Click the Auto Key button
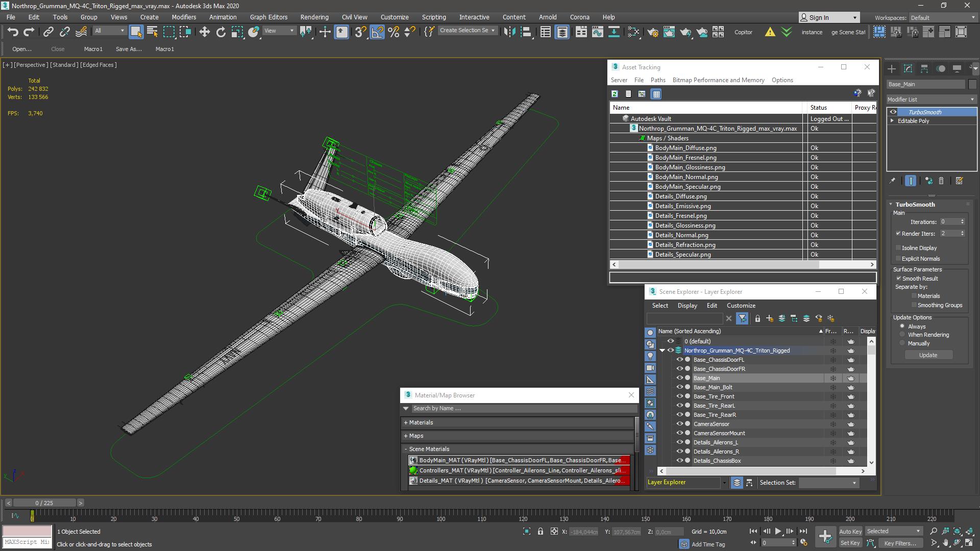The height and width of the screenshot is (551, 980). click(x=850, y=532)
